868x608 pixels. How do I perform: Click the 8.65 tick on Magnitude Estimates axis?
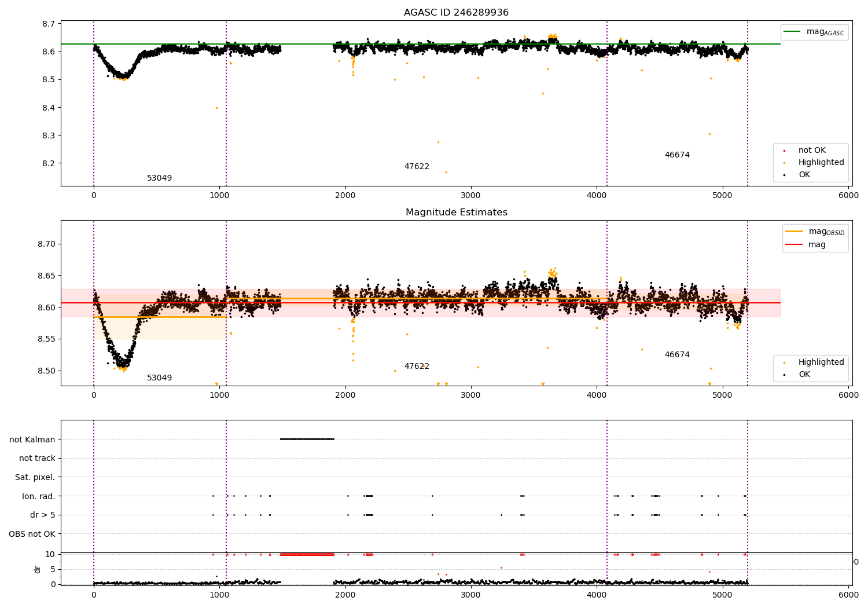click(46, 276)
